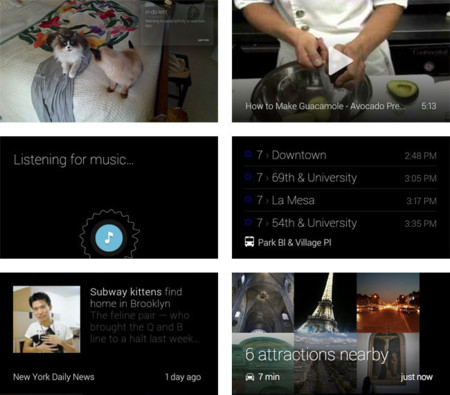This screenshot has width=450, height=395.
Task: Click the route marker beside La Mesa
Action: [x=248, y=199]
